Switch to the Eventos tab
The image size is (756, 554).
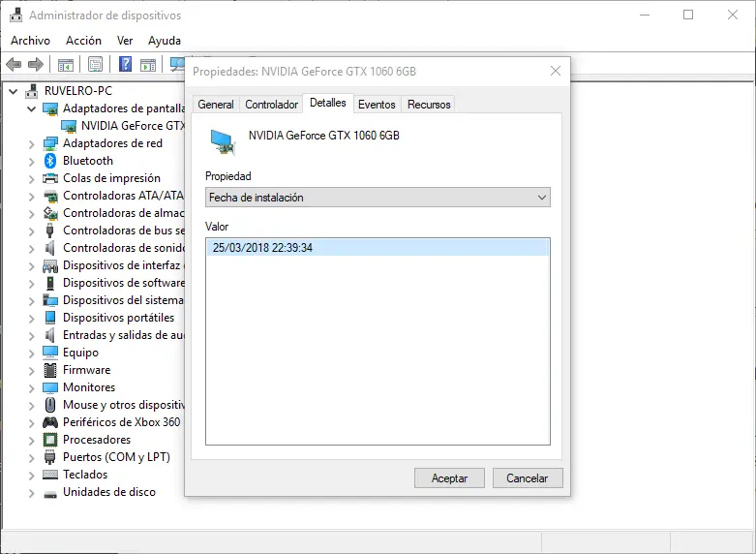[x=377, y=105]
